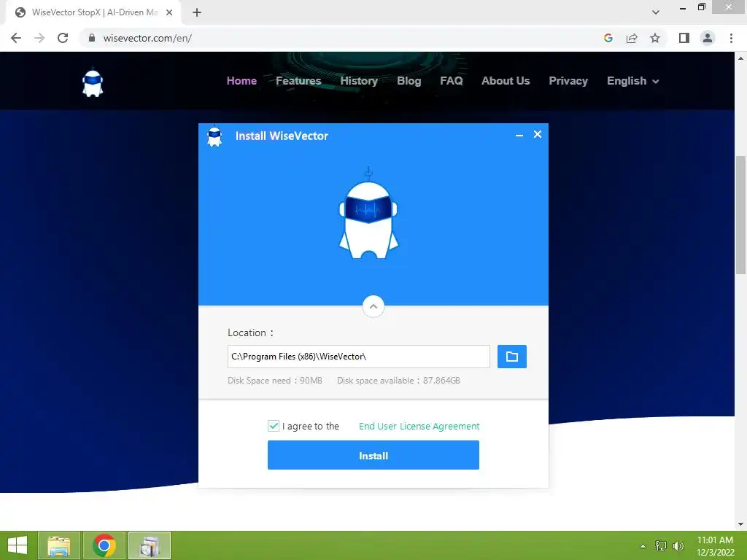Close the WiseVector StopX tab
Screen dimensions: 747x560
(169, 12)
